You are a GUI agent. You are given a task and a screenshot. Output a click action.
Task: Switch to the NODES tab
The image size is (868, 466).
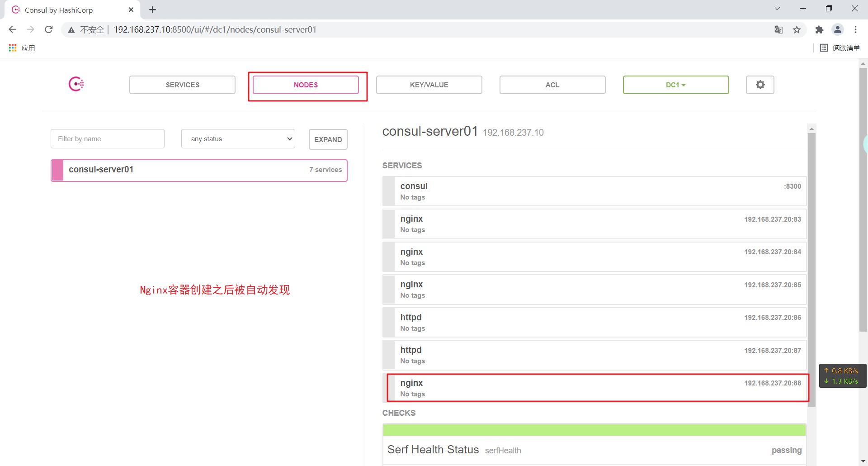point(306,85)
